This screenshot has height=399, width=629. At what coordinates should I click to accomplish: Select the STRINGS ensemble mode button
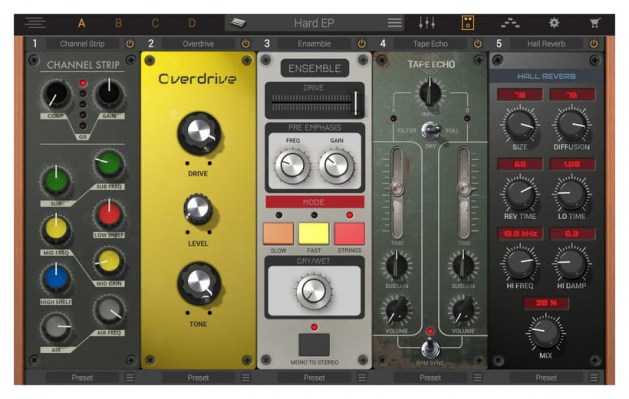click(x=349, y=233)
